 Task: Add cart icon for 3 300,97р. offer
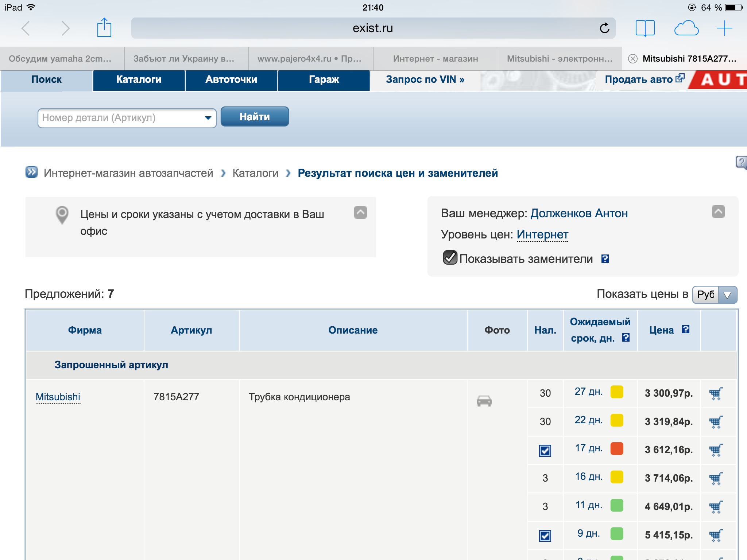(x=716, y=394)
